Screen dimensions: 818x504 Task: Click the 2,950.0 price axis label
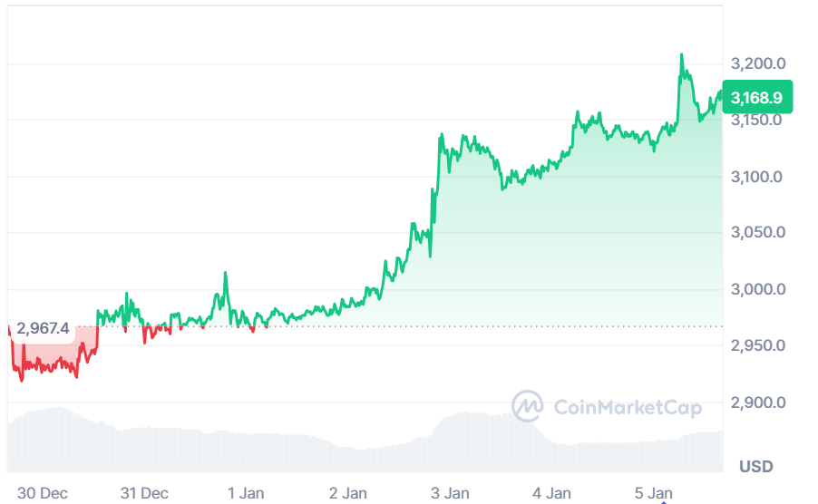click(x=757, y=346)
